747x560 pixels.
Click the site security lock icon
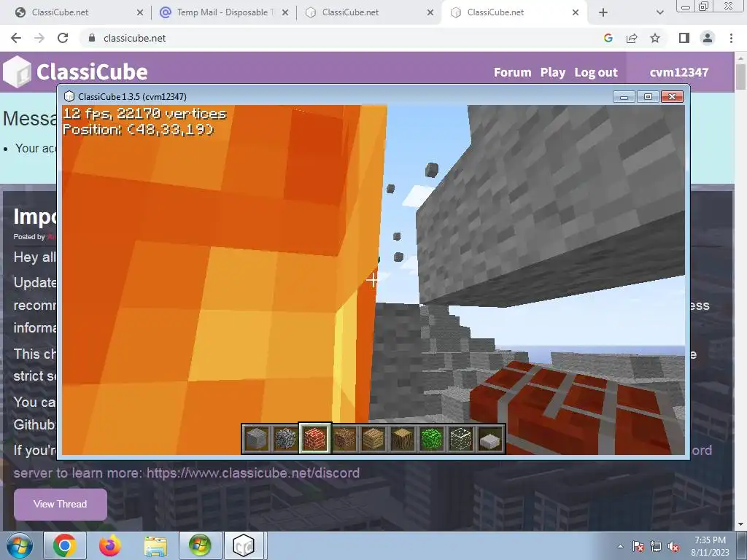coord(92,38)
